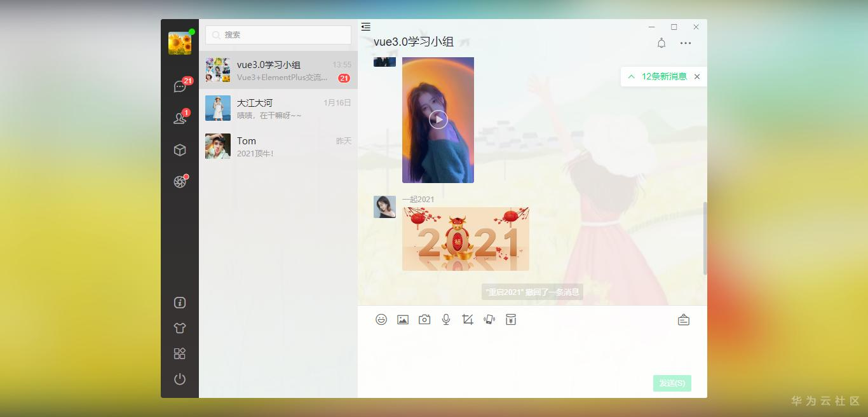The height and width of the screenshot is (417, 868).
Task: Click the image attachment icon
Action: (x=403, y=319)
